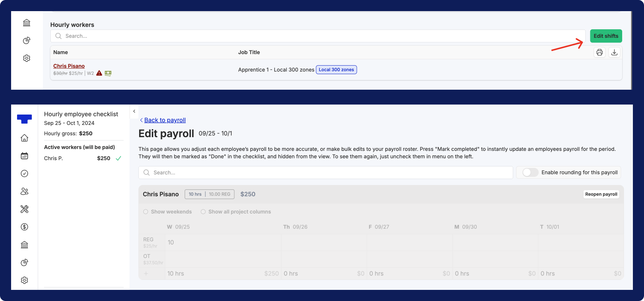Click the M 09/30 column header

click(x=466, y=227)
